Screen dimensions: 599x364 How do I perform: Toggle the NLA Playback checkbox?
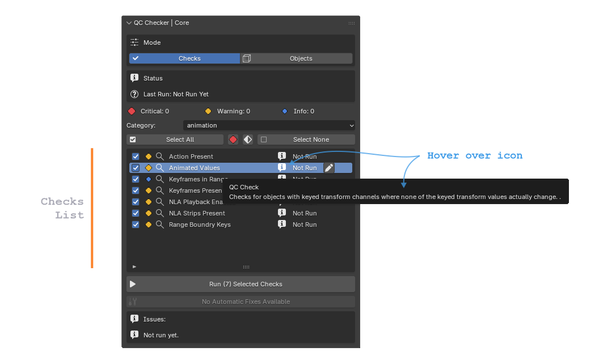tap(136, 202)
